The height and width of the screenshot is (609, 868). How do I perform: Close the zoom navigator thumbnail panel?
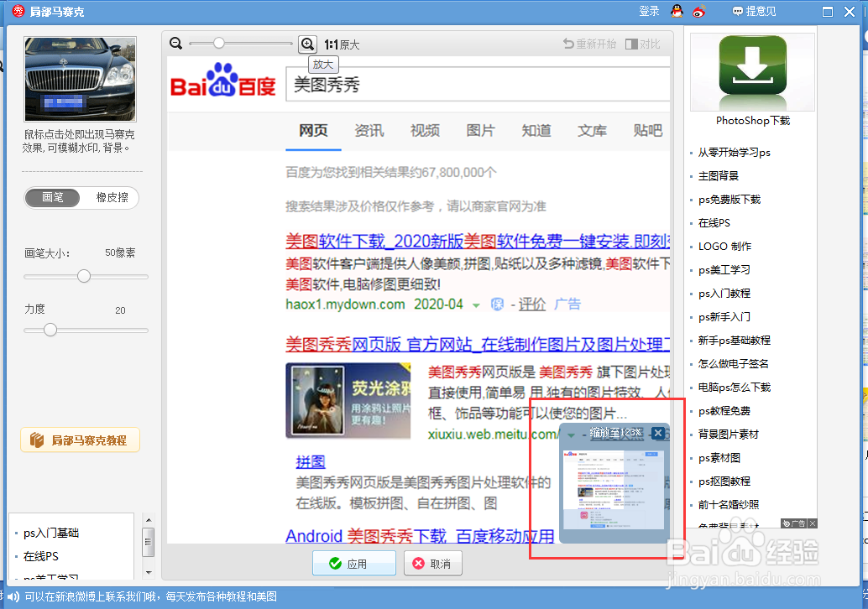click(x=657, y=433)
